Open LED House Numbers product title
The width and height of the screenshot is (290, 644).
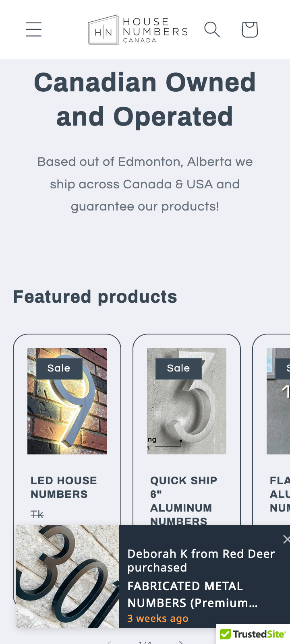tap(64, 487)
